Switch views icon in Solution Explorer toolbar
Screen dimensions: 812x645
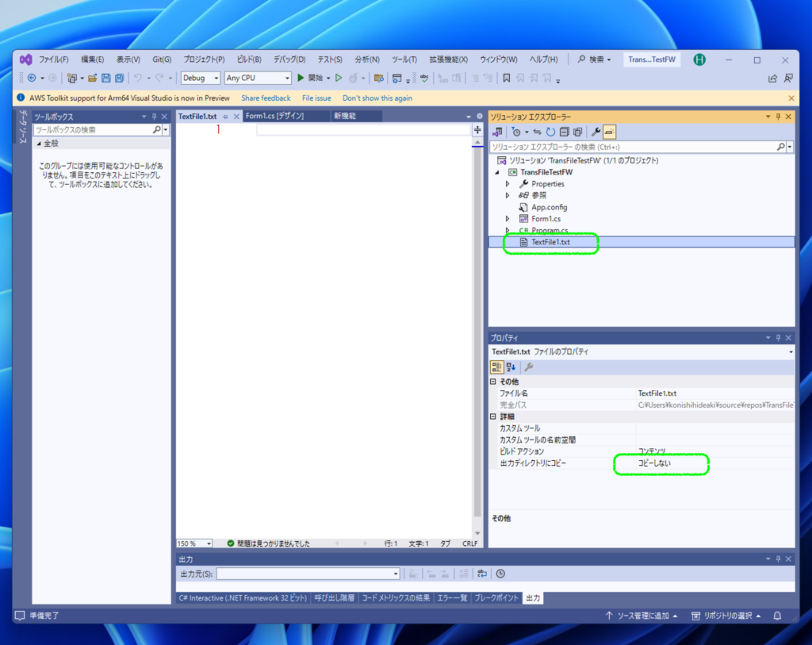coord(498,132)
